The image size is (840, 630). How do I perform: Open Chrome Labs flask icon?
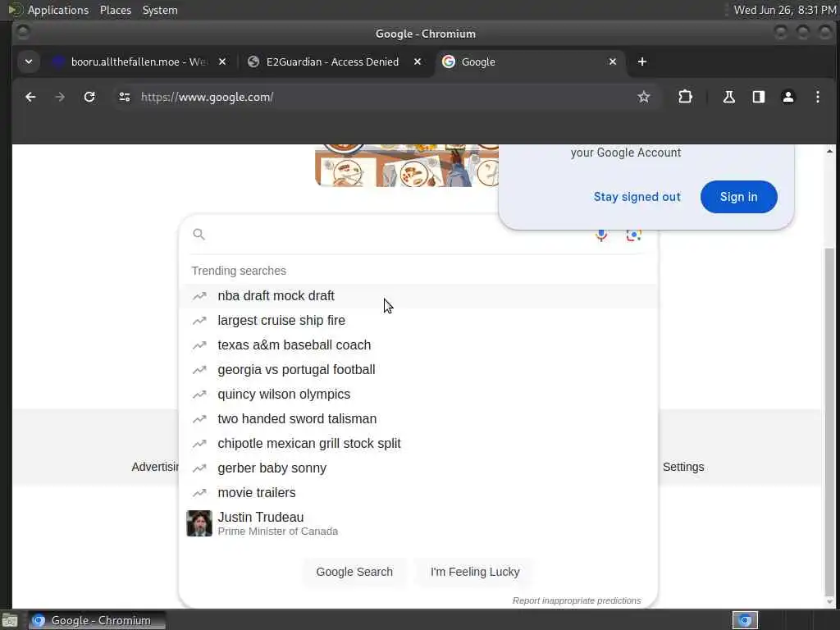pos(728,97)
